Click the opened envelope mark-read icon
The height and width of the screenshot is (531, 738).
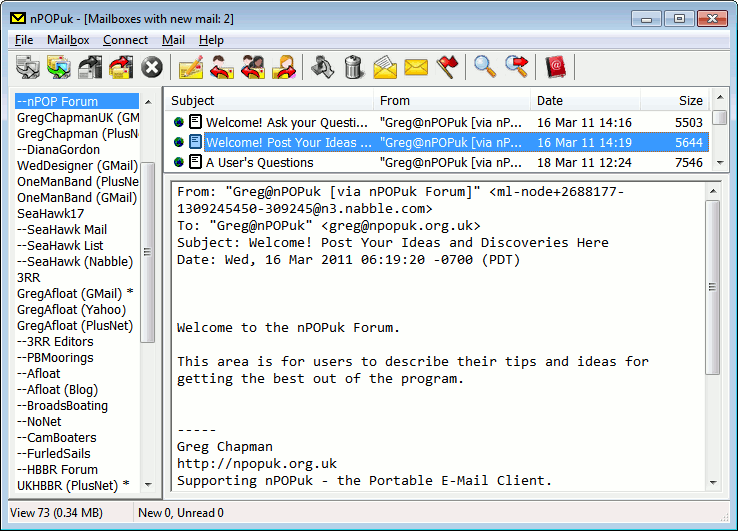pyautogui.click(x=385, y=67)
